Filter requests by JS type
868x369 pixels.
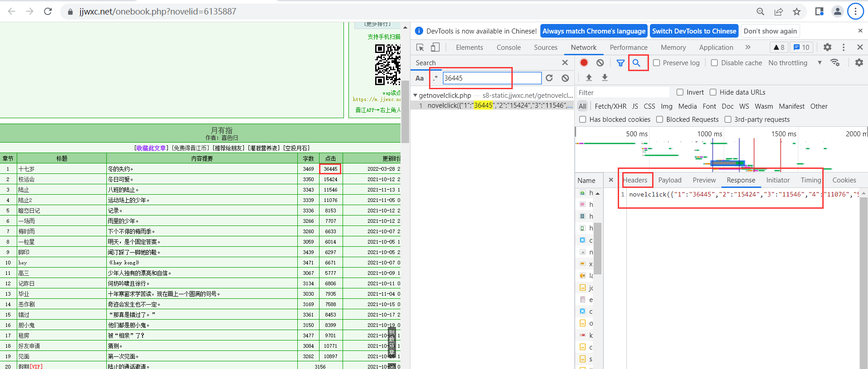(x=635, y=106)
